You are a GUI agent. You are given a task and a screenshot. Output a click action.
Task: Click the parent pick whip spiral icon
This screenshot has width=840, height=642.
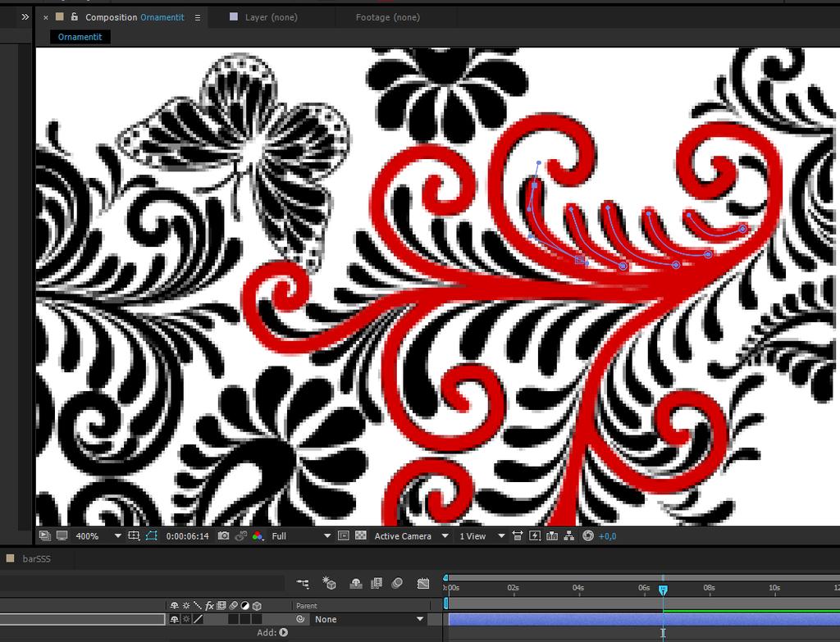300,619
